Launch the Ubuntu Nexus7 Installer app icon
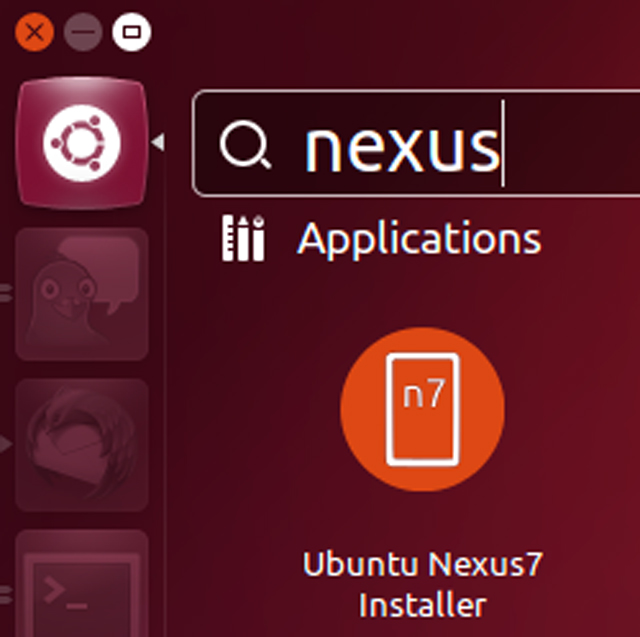 click(422, 409)
